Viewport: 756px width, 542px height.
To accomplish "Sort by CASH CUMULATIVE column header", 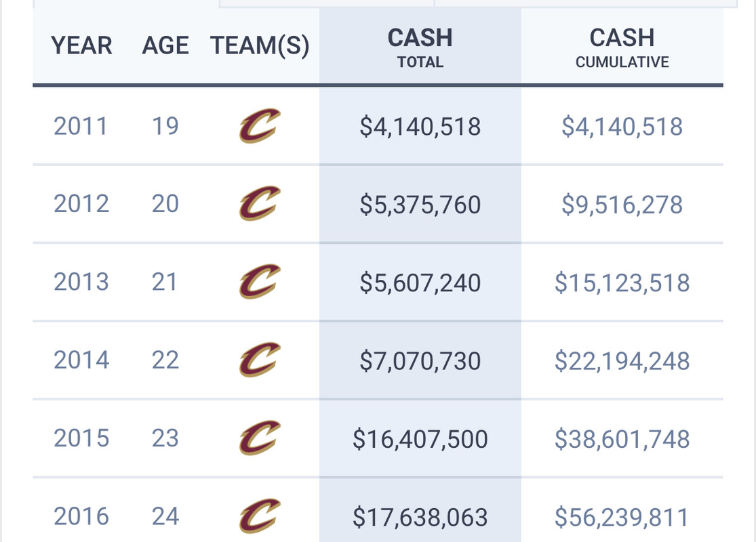I will point(622,47).
